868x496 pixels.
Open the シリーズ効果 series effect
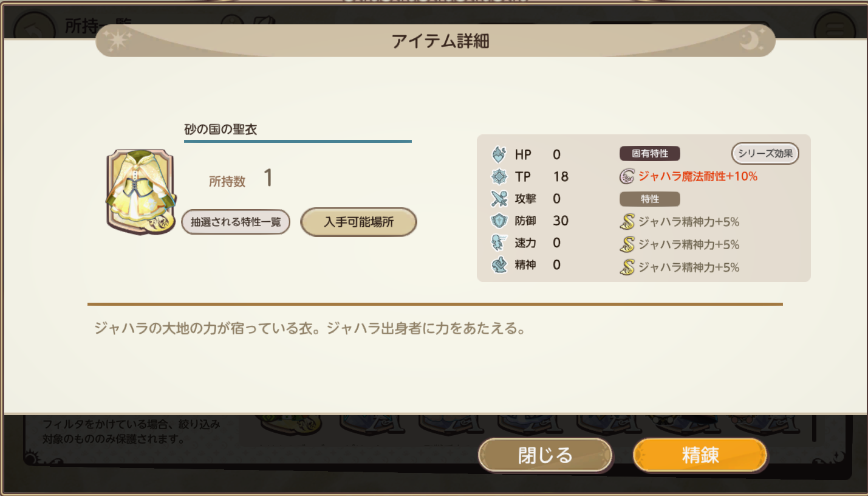pyautogui.click(x=765, y=153)
